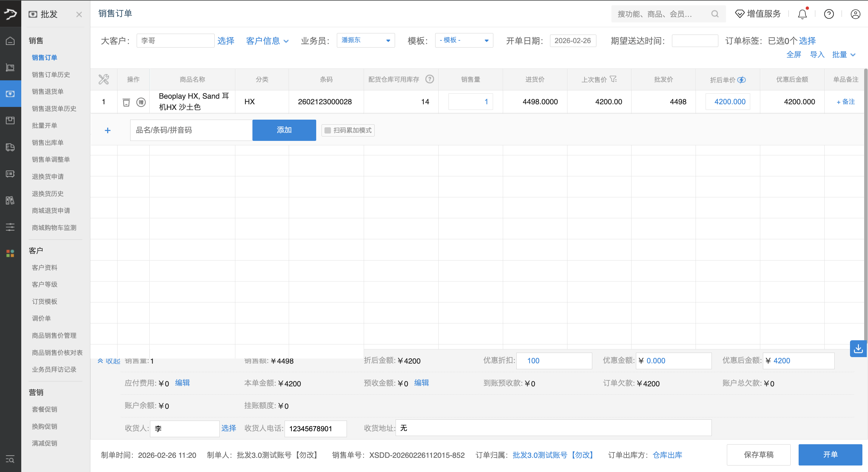Toggle the pricing icon next to 折后单价
This screenshot has width=868, height=472.
click(742, 80)
